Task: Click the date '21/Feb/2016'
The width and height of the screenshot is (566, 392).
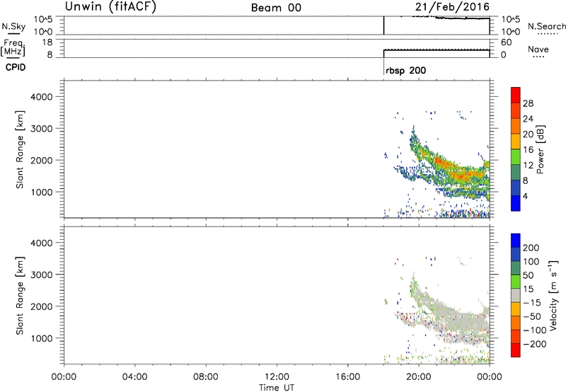Action: tap(452, 7)
